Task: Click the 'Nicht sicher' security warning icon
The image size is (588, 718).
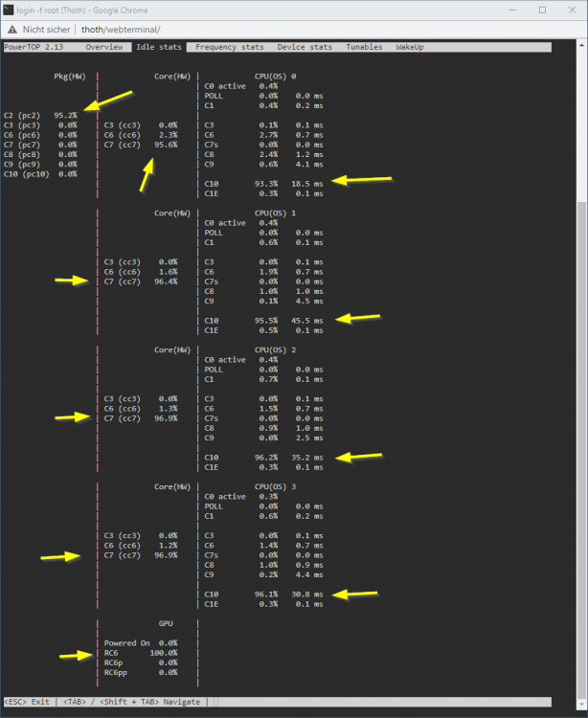Action: tap(12, 30)
